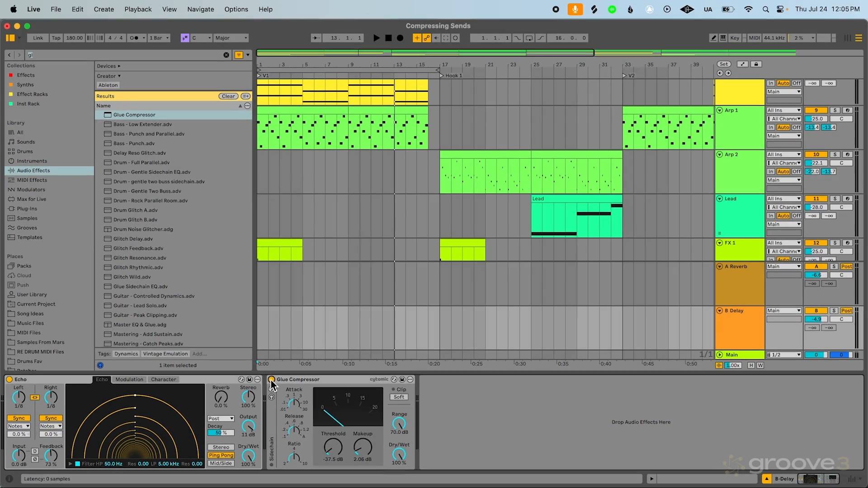This screenshot has height=488, width=868.
Task: Click Echo left-right link icon
Action: 35,398
